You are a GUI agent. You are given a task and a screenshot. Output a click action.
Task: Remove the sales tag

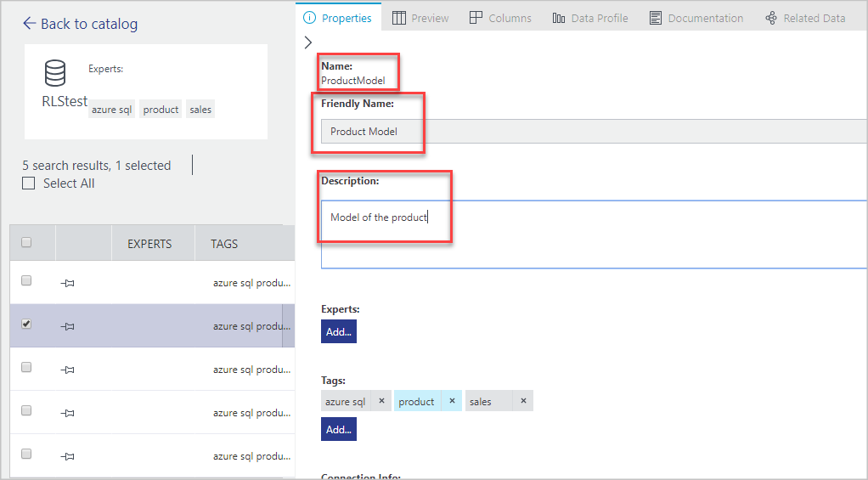coord(523,401)
